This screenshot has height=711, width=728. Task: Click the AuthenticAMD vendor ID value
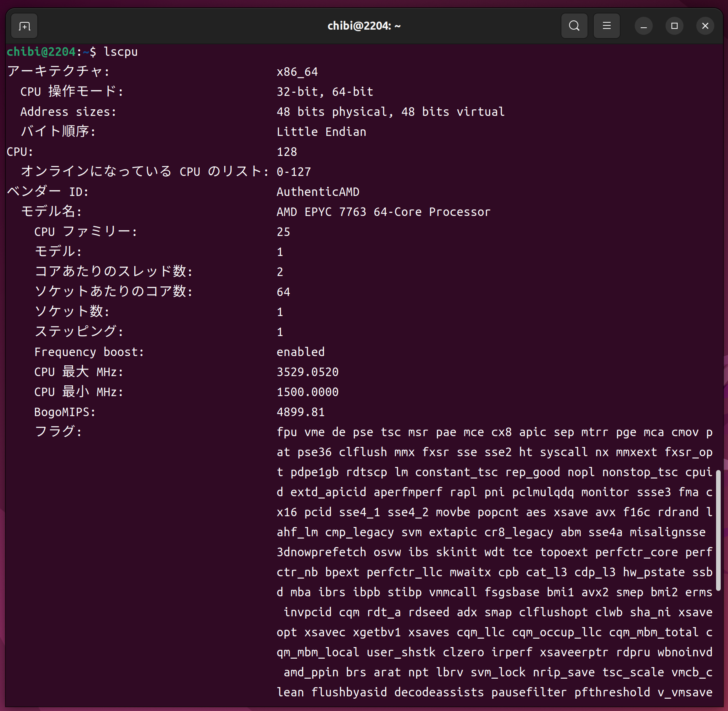pos(318,192)
